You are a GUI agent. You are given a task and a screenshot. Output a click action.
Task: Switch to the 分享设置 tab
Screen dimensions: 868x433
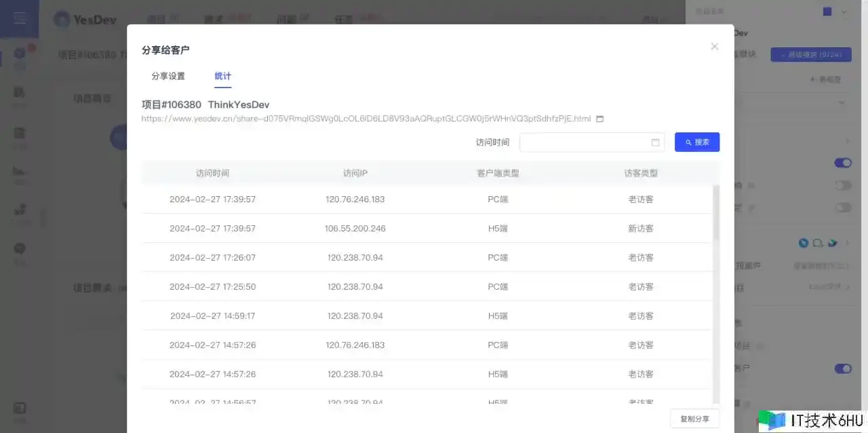[x=168, y=76]
